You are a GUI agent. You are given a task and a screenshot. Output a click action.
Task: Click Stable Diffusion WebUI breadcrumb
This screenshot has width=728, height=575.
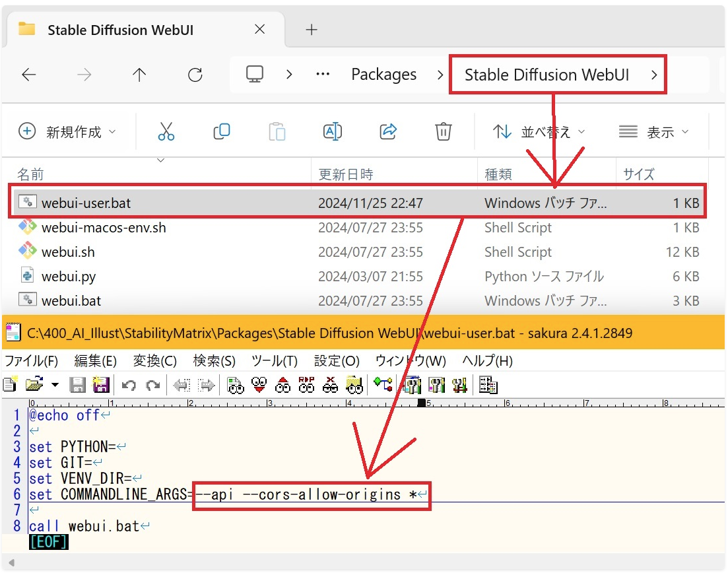[546, 75]
